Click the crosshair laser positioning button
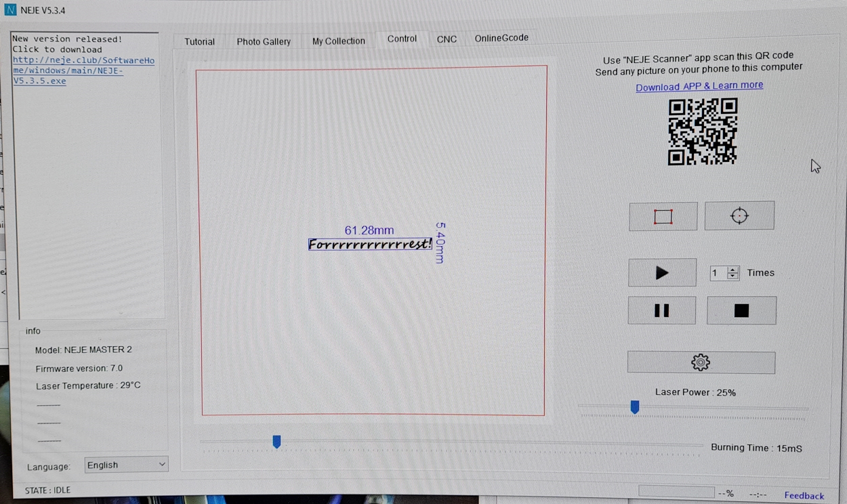The width and height of the screenshot is (847, 504). point(739,216)
